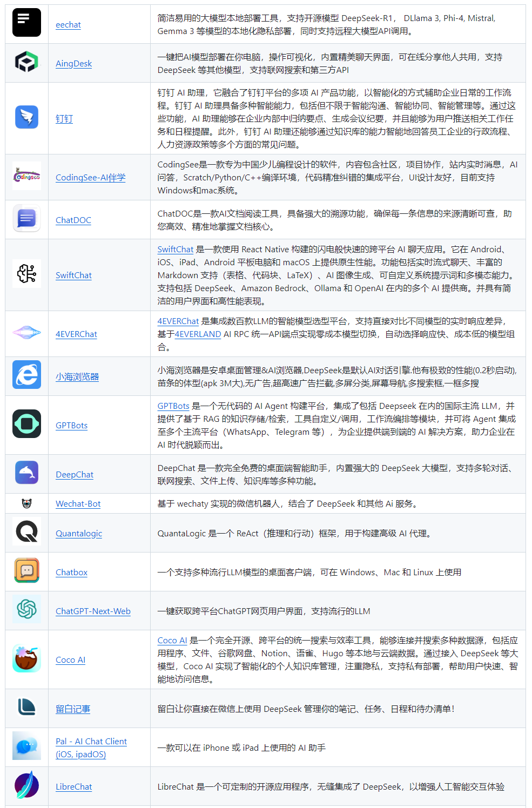Viewport: 532px width, 808px height.
Task: Click the SwiftChat brain circuit icon
Action: pyautogui.click(x=26, y=273)
